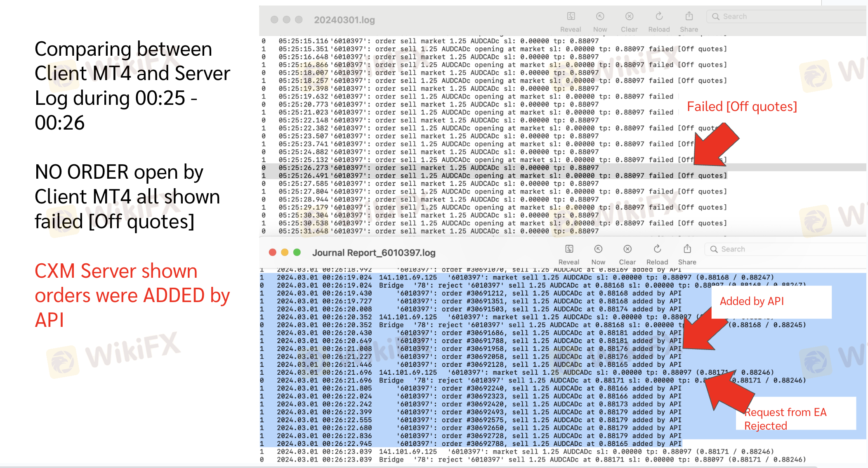Click the Journal Report_6010397.log title
The height and width of the screenshot is (468, 868).
coord(374,253)
